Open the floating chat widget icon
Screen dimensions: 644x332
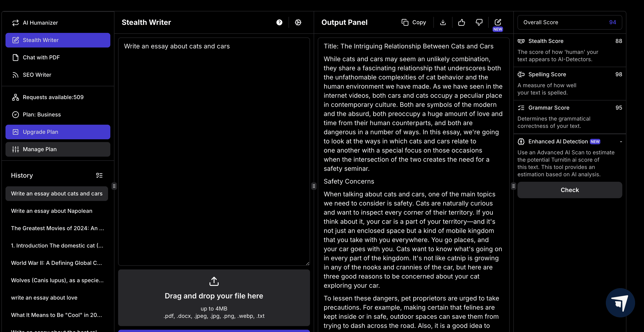pos(620,303)
